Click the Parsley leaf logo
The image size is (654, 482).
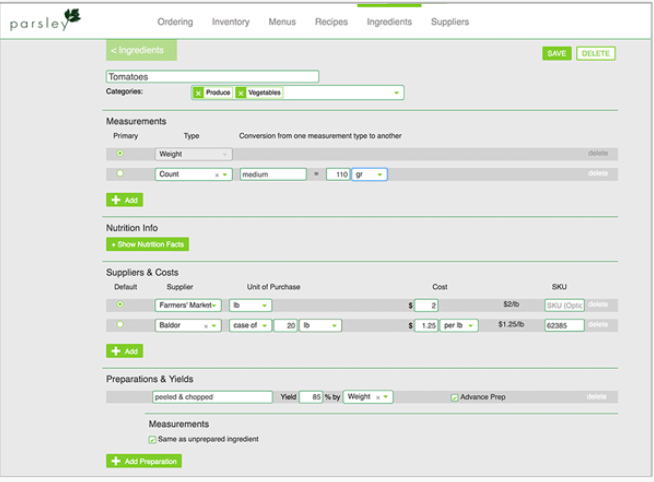[70, 16]
